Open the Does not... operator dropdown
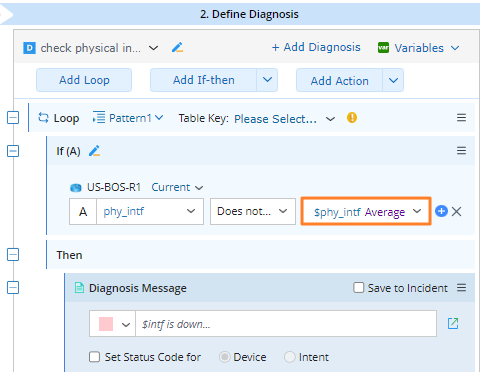The height and width of the screenshot is (372, 480). tap(253, 211)
